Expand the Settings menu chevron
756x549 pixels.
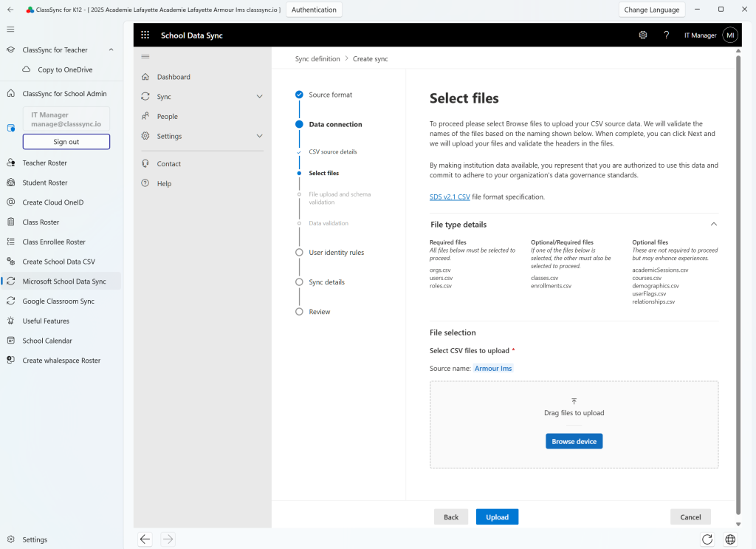coord(259,136)
